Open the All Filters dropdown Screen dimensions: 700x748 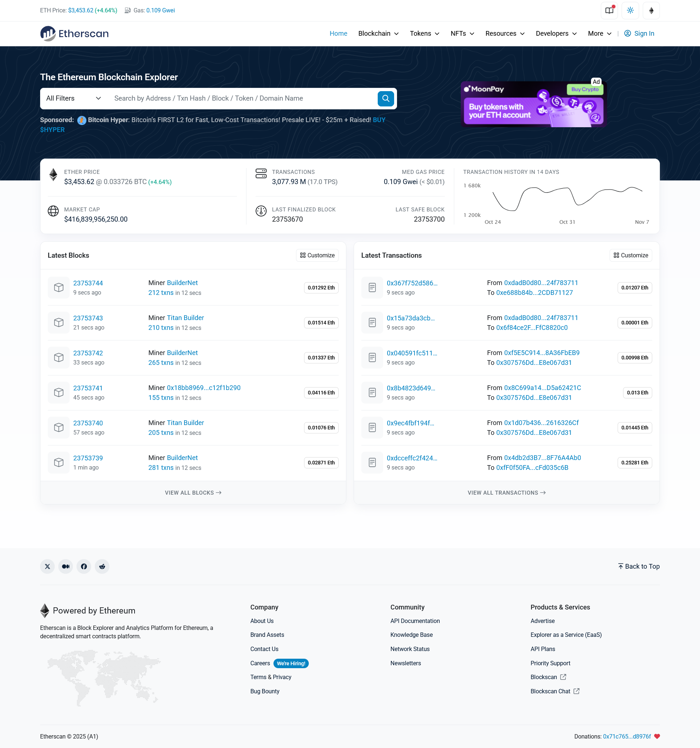pyautogui.click(x=73, y=98)
